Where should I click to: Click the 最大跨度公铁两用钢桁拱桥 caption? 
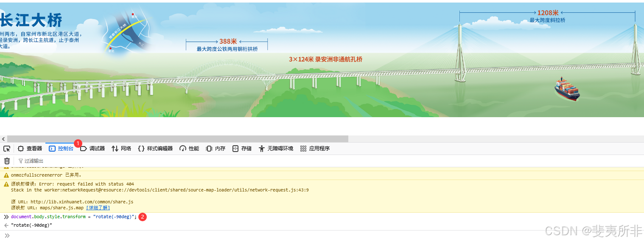pos(227,49)
